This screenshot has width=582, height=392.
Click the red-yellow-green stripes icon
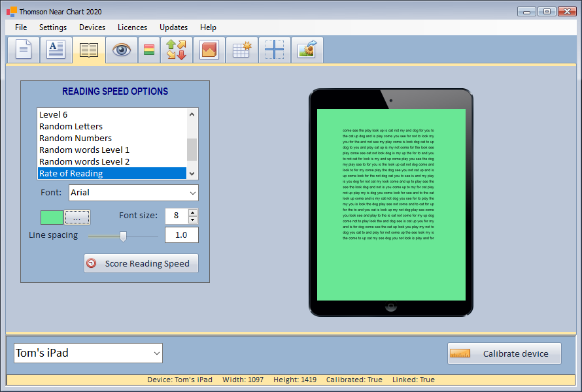coord(149,50)
